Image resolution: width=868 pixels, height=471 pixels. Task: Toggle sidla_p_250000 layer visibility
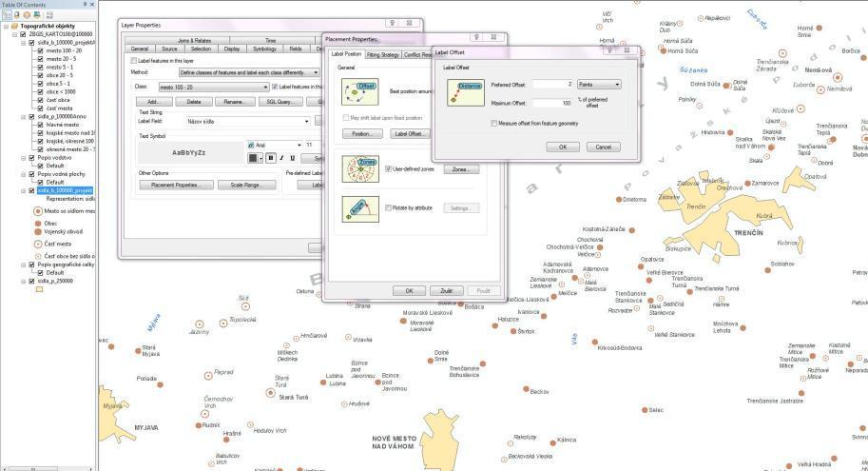click(x=31, y=281)
